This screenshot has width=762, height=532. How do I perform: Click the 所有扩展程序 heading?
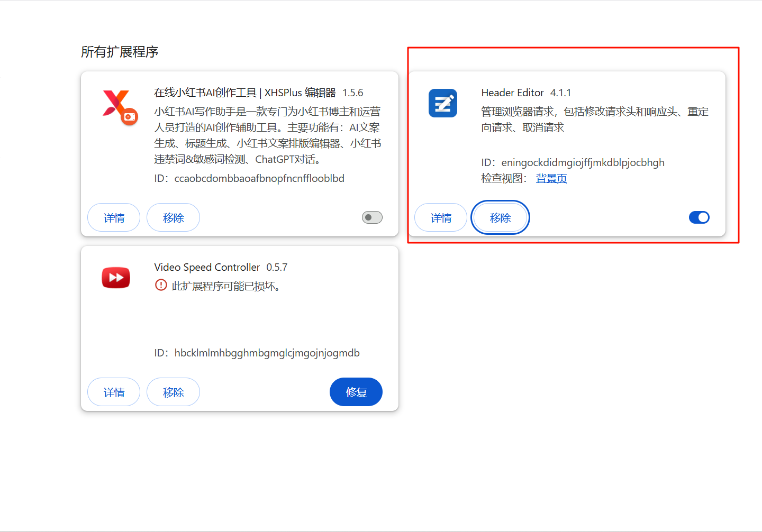coord(120,52)
